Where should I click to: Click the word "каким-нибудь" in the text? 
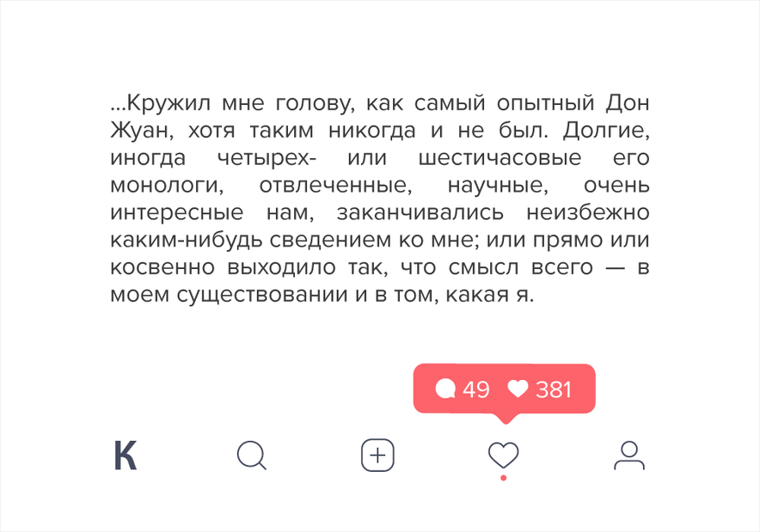tap(187, 241)
